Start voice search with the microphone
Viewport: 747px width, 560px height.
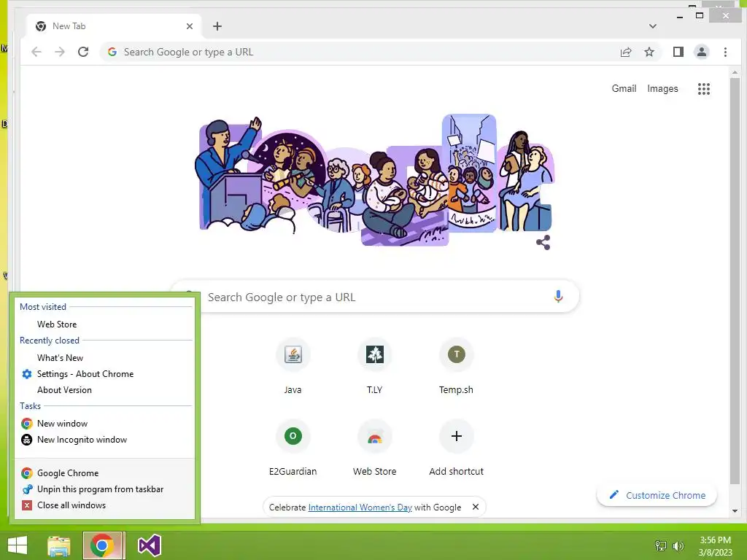558,297
